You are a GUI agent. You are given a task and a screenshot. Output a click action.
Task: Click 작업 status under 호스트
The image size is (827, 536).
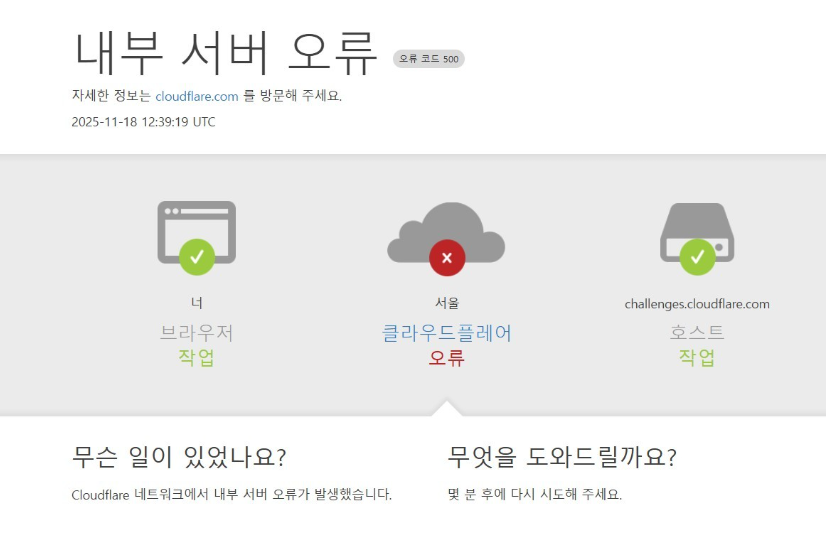click(697, 357)
